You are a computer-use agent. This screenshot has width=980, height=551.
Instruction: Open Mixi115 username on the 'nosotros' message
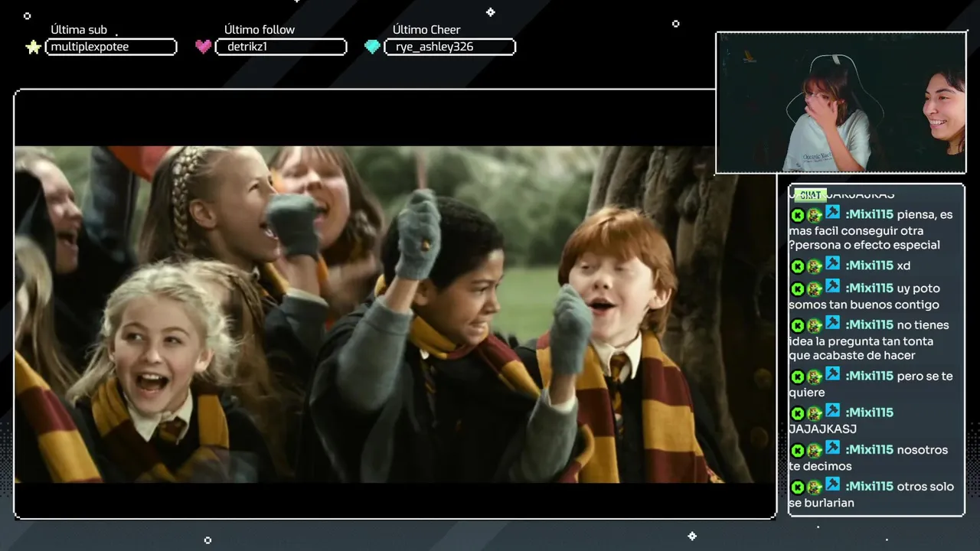[869, 450]
